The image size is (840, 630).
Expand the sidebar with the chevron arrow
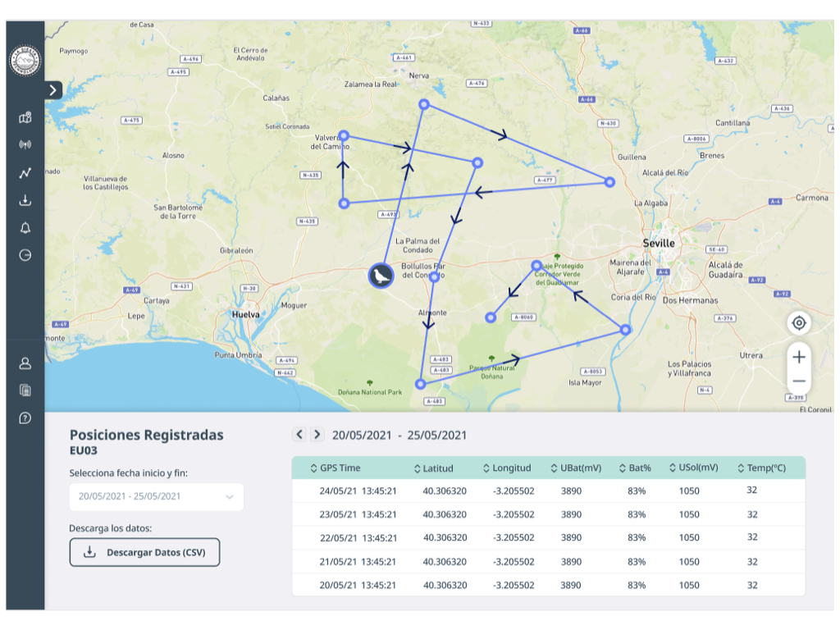click(x=53, y=89)
